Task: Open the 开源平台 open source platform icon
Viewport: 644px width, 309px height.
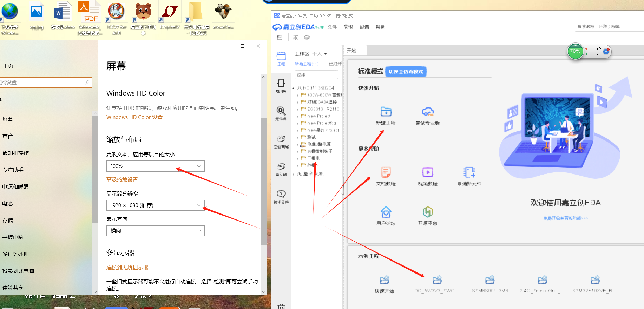Action: pos(428,212)
